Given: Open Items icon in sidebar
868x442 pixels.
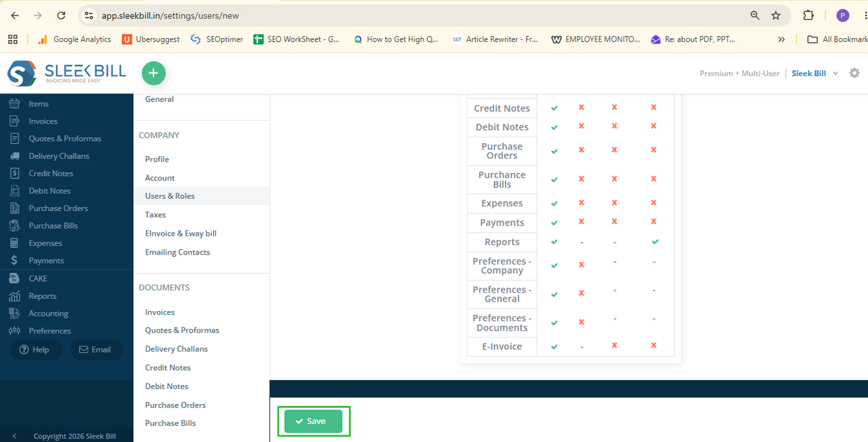Looking at the screenshot, I should tap(14, 103).
